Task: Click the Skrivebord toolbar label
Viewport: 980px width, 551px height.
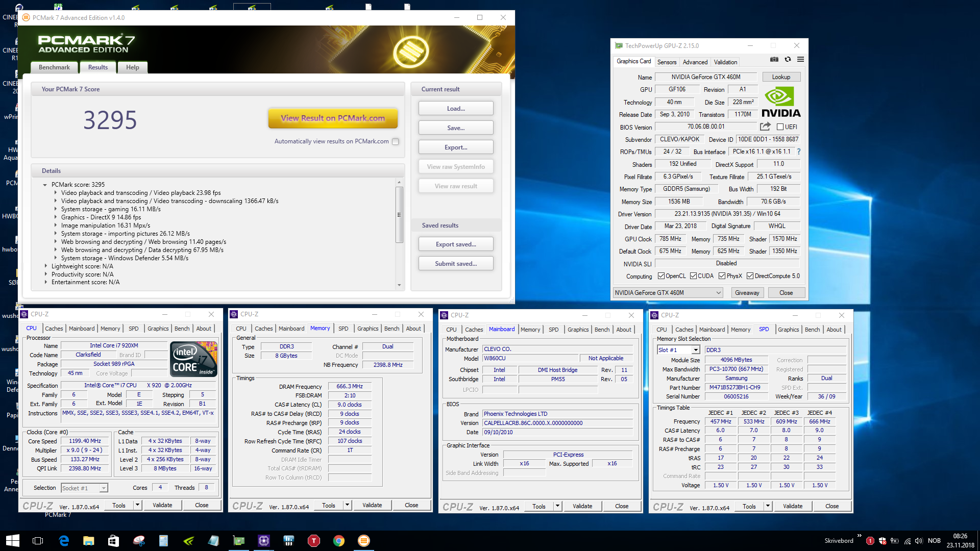Action: click(x=839, y=541)
